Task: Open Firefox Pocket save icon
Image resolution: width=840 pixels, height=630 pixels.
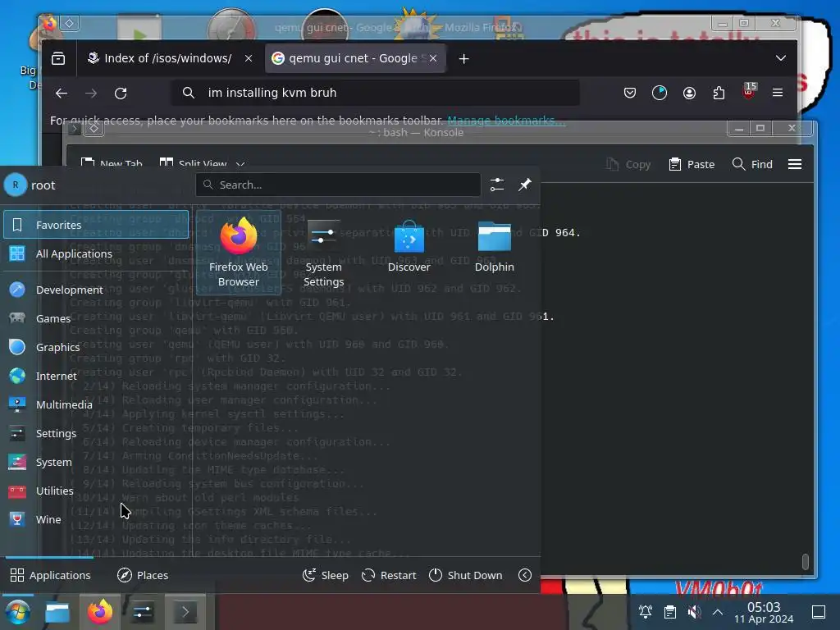Action: [630, 94]
